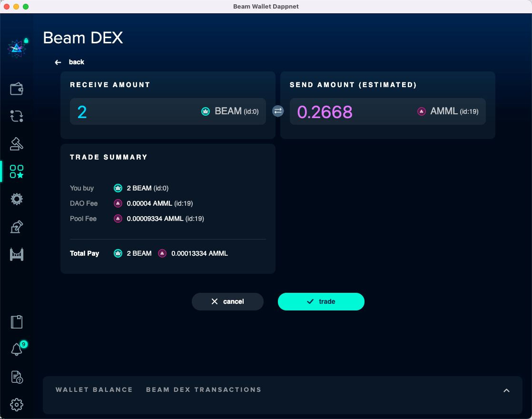Switch to Wallet Balance tab
Image resolution: width=532 pixels, height=419 pixels.
point(94,389)
